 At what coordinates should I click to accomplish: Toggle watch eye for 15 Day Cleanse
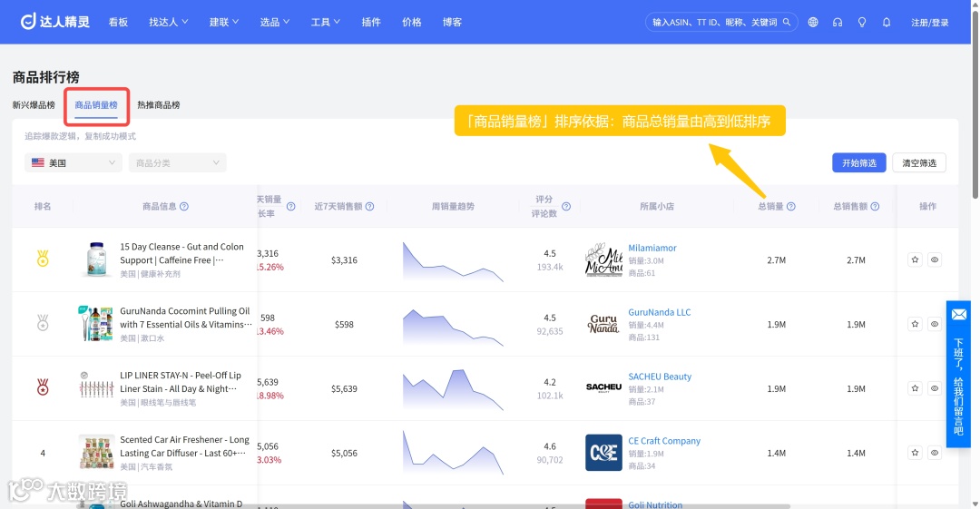click(x=935, y=259)
